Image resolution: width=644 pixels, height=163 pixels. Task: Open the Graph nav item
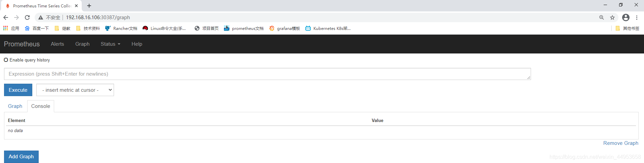pyautogui.click(x=82, y=44)
